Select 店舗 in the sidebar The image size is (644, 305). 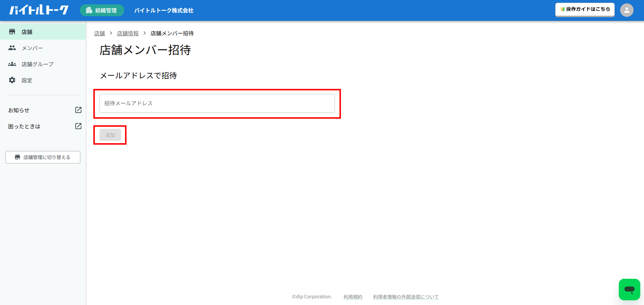(x=43, y=32)
